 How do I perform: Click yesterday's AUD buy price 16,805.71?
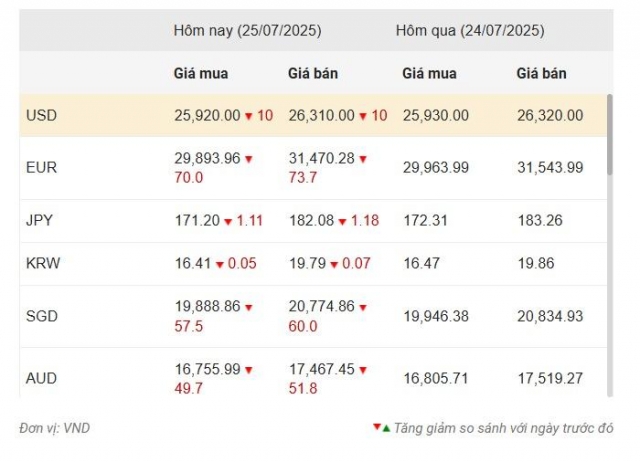coord(436,378)
